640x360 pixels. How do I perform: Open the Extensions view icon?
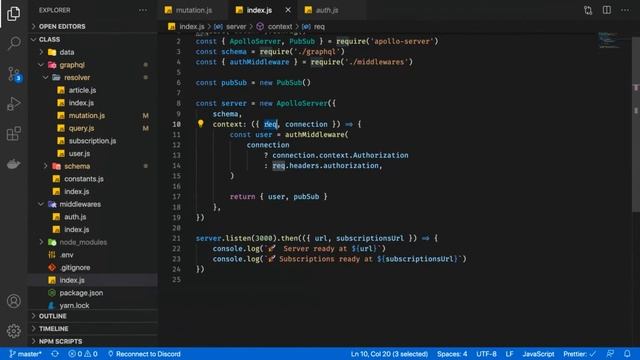point(13,133)
